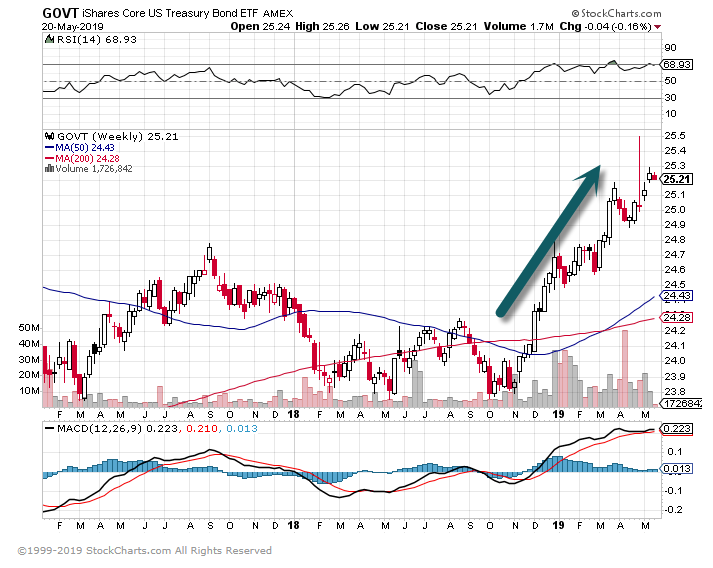Screen dimensions: 713x568
Task: Click the Low 25.21 value in header
Action: 382,26
